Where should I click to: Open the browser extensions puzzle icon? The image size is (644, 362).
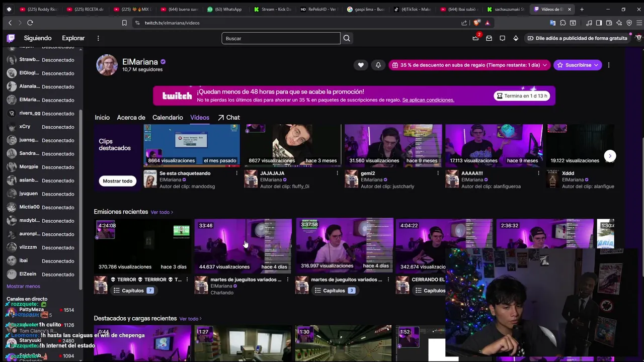(x=562, y=23)
